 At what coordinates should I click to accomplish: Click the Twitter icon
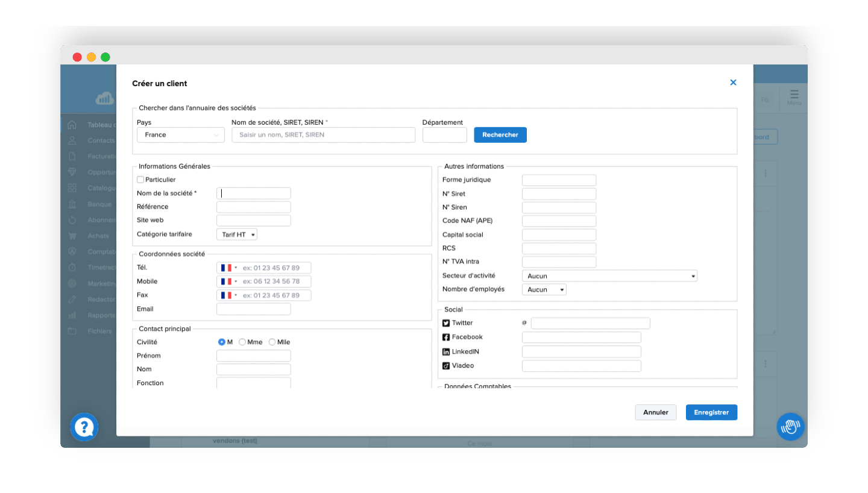tap(446, 323)
